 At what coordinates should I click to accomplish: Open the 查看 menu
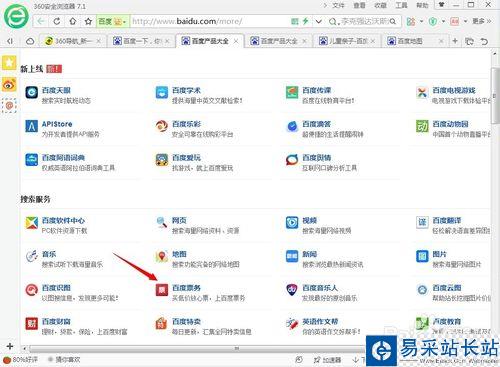coord(359,6)
